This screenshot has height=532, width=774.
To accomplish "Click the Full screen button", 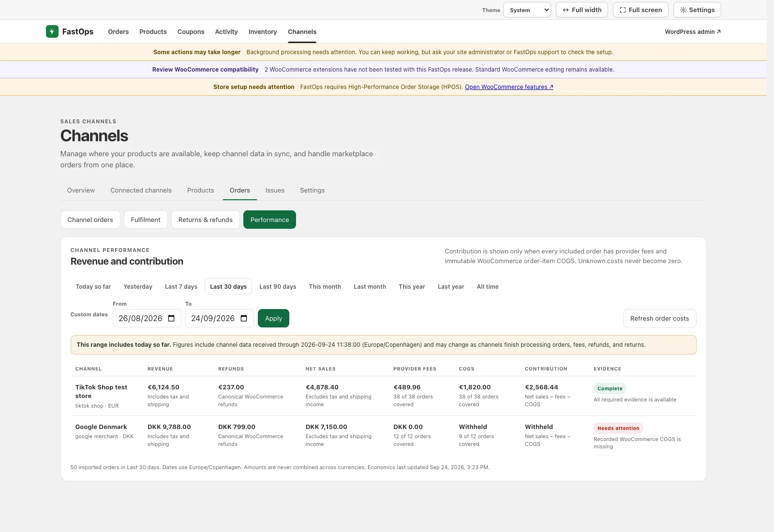I will coord(640,10).
